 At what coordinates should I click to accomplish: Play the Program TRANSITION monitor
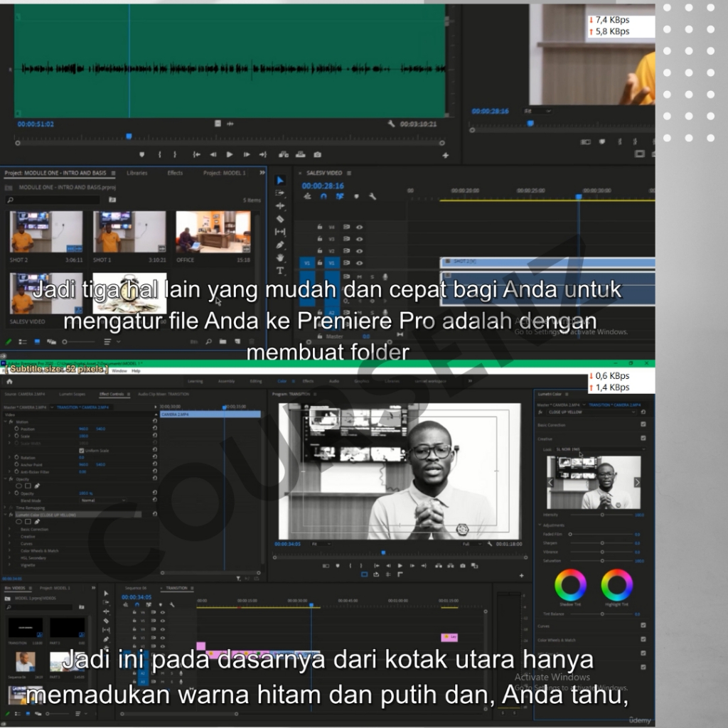pyautogui.click(x=400, y=566)
